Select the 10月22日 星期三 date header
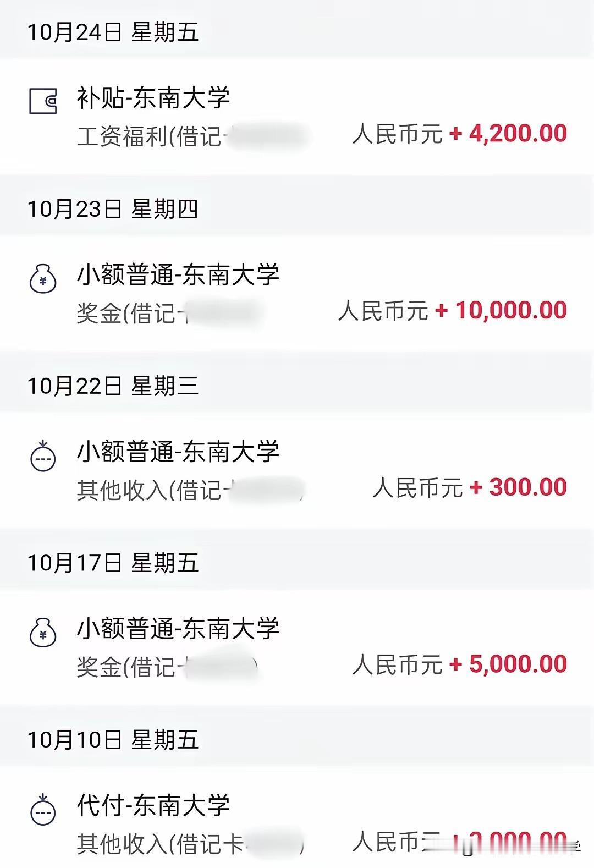Image resolution: width=594 pixels, height=868 pixels. [x=113, y=386]
